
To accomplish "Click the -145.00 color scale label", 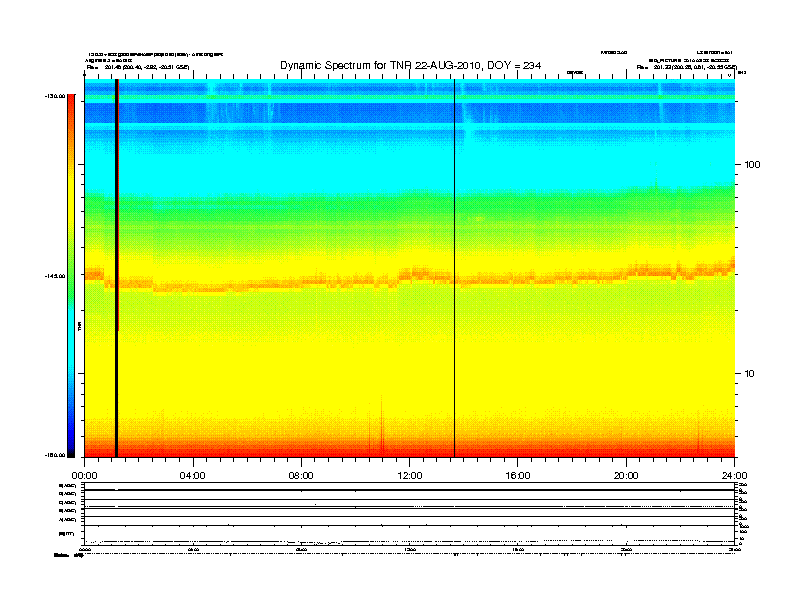I will pos(55,276).
